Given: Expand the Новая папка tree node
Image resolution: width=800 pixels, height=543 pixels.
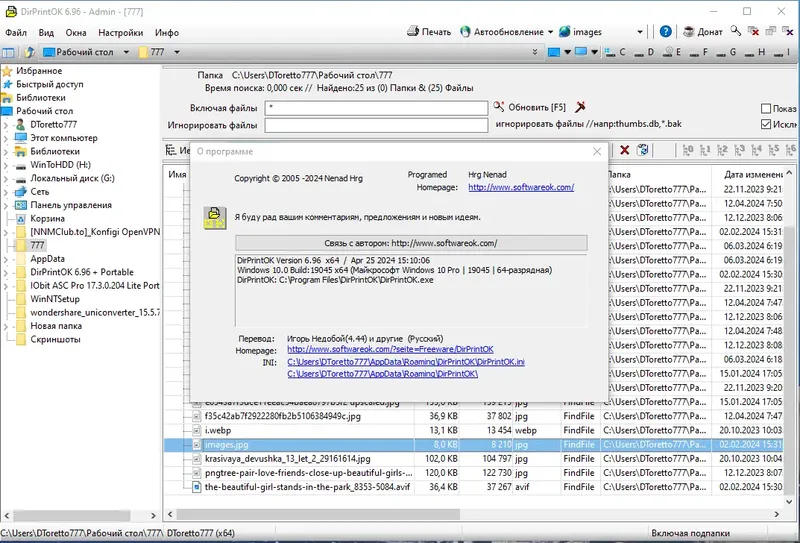Looking at the screenshot, I should [6, 326].
